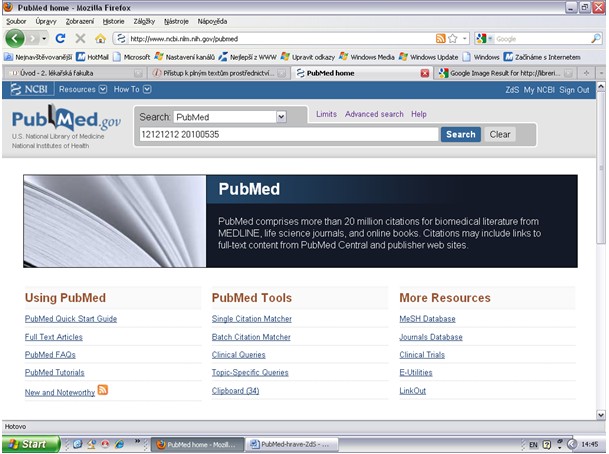Open LinkOut link
This screenshot has height=454, width=609.
pyautogui.click(x=412, y=391)
